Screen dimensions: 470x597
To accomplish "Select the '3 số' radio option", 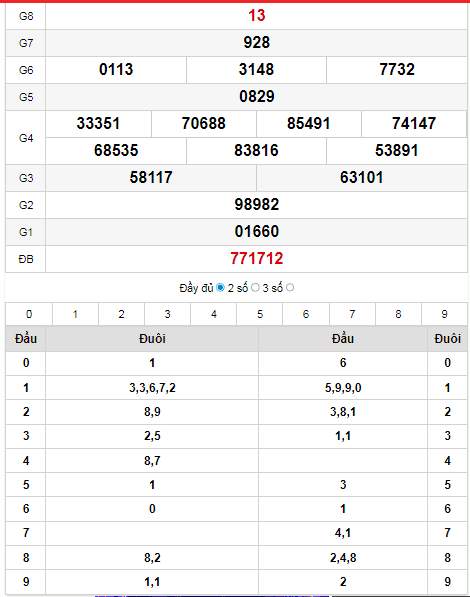I will [x=290, y=288].
